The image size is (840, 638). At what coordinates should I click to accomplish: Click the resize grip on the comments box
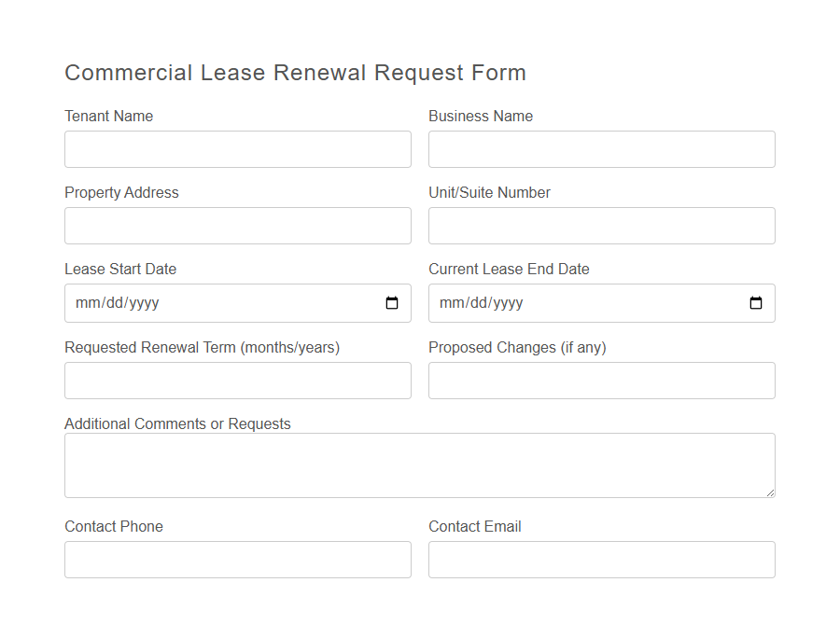771,492
